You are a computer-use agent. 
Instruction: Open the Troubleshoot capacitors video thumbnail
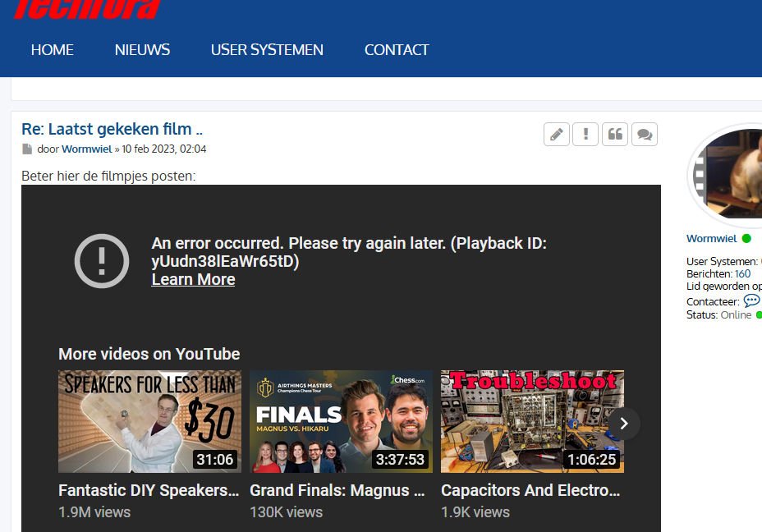point(532,421)
